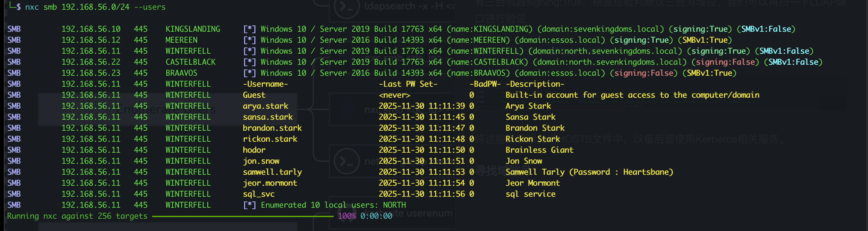The image size is (868, 231).
Task: Select IP 192.168.56.23
Action: pyautogui.click(x=91, y=73)
